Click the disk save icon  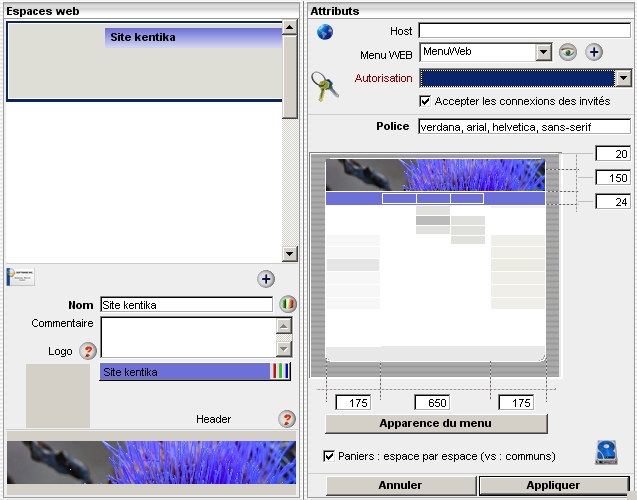pos(606,452)
